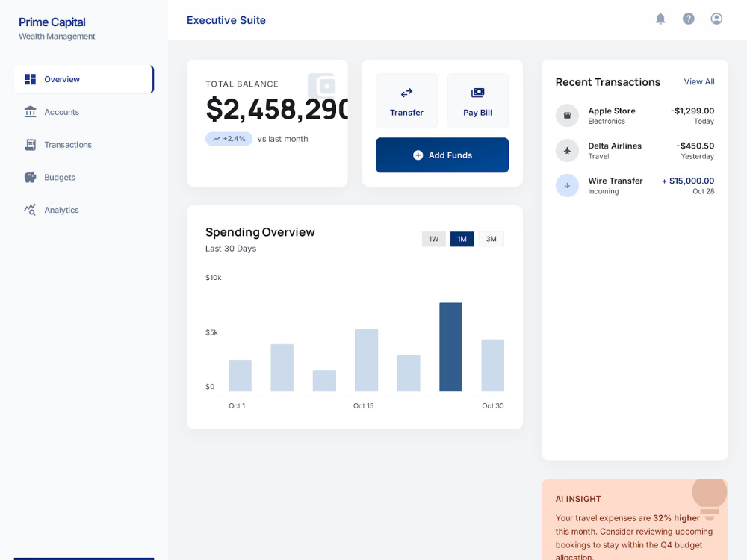Click the Delta Airlines airplane icon
747x560 pixels.
click(x=567, y=151)
